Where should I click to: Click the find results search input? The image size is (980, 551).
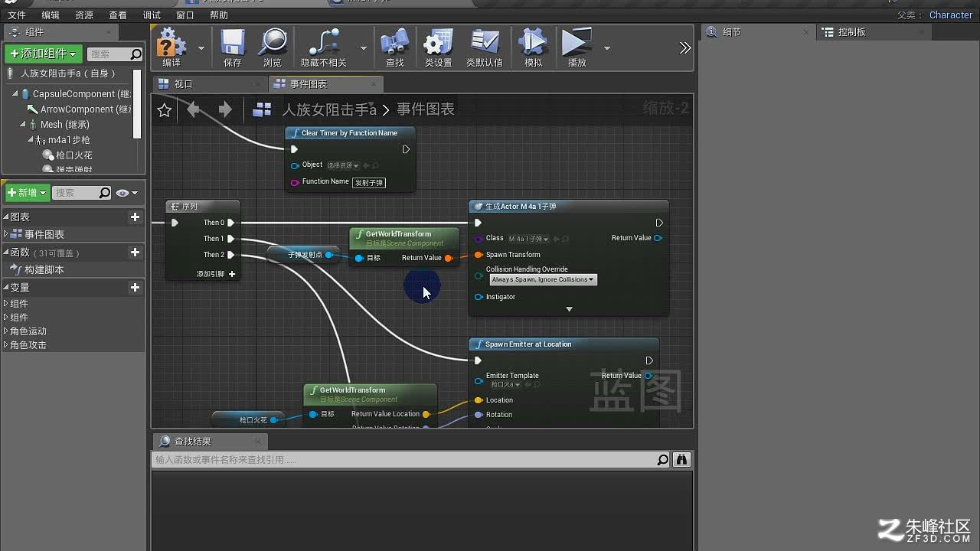click(403, 460)
